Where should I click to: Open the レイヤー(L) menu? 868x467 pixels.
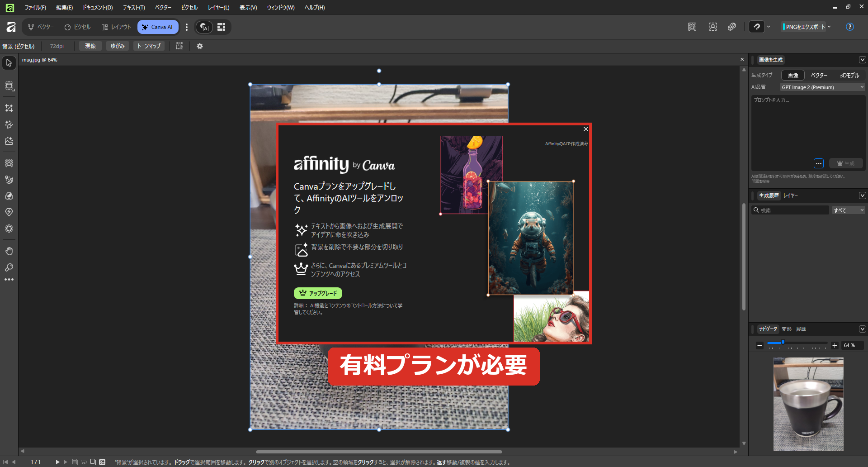coord(219,8)
